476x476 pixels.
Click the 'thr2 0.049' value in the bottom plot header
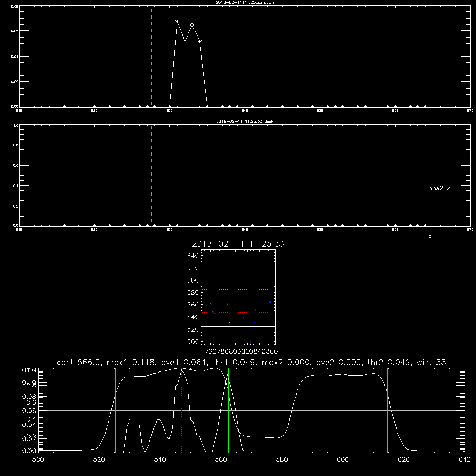389,362
